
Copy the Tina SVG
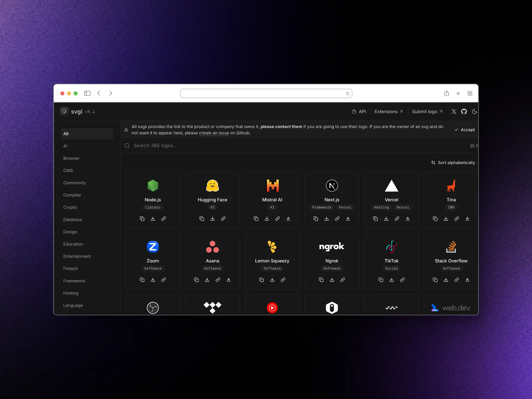coord(435,219)
